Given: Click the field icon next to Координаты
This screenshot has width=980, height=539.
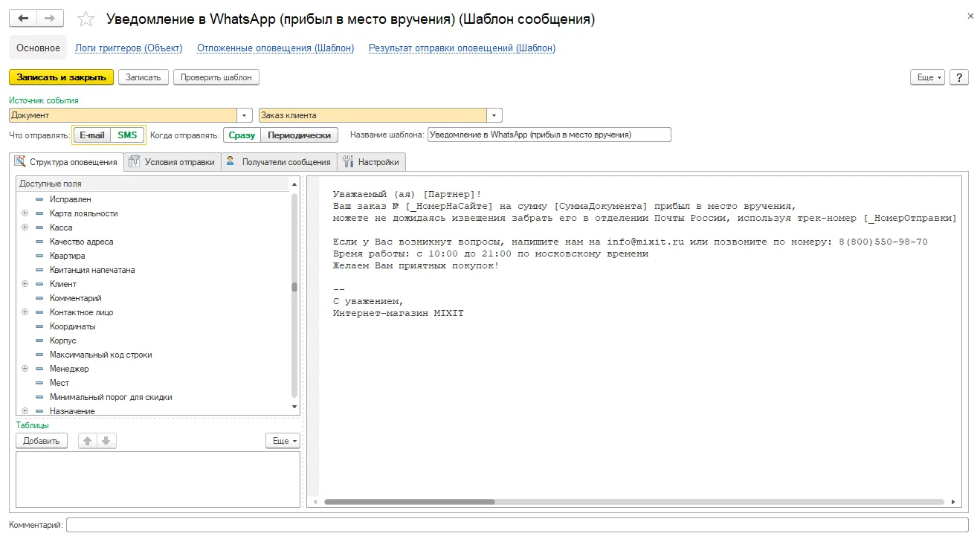Looking at the screenshot, I should [x=39, y=326].
